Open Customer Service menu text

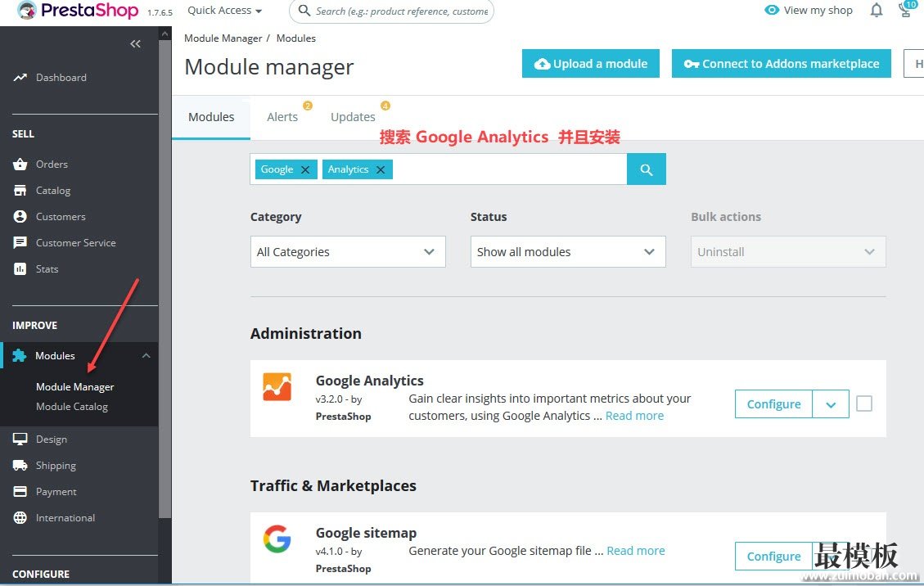point(76,243)
